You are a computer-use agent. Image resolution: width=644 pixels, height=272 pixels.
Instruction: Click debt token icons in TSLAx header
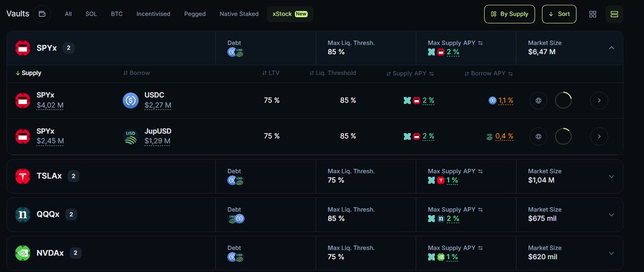[236, 180]
